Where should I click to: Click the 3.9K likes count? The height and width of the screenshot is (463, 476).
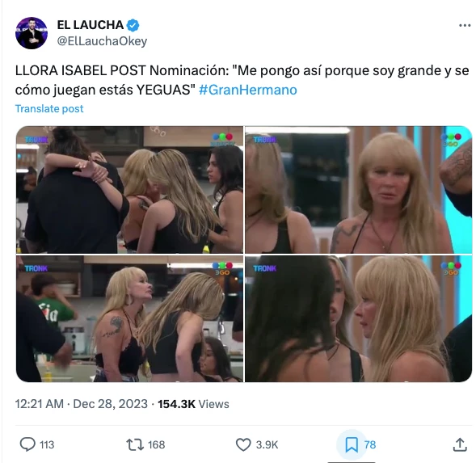[x=267, y=444]
